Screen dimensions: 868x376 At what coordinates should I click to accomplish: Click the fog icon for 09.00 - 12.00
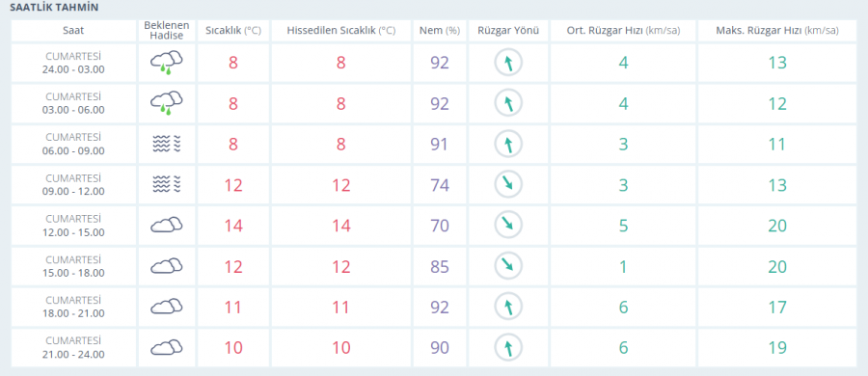(167, 185)
